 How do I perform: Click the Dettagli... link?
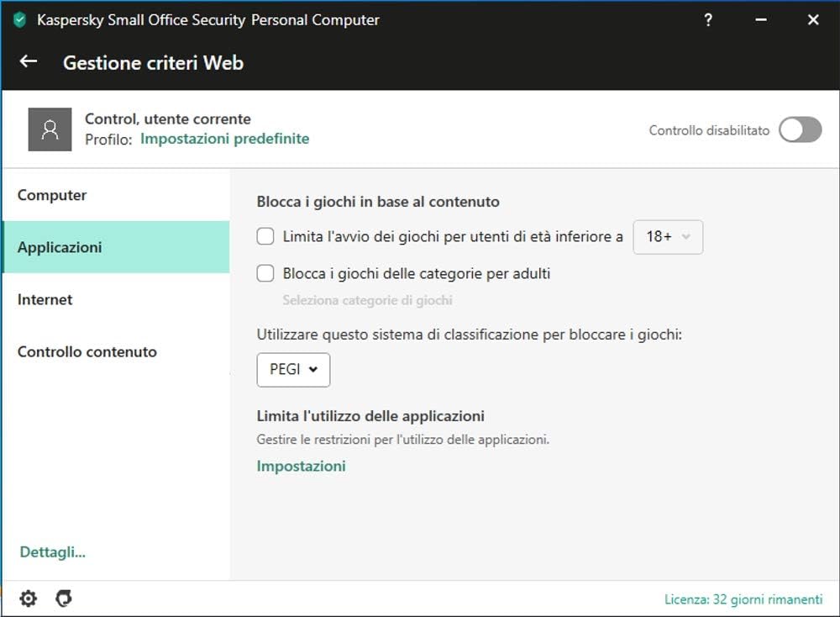[52, 552]
